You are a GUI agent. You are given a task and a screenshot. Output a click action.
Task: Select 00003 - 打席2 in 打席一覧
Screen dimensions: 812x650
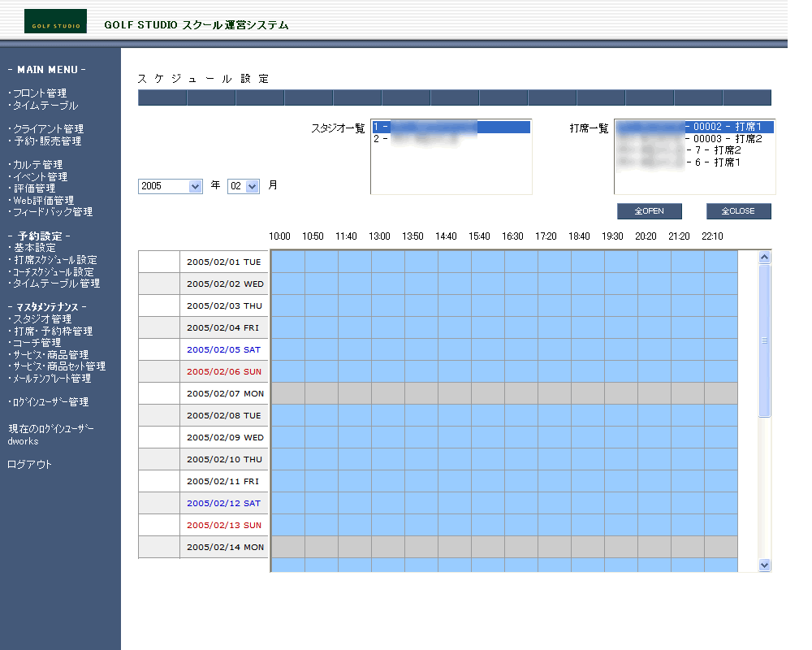(694, 138)
